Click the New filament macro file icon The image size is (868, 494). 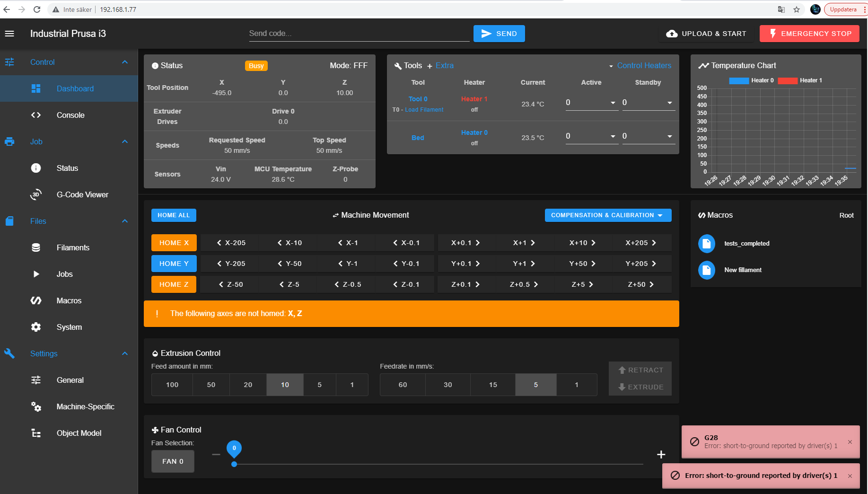pos(707,270)
